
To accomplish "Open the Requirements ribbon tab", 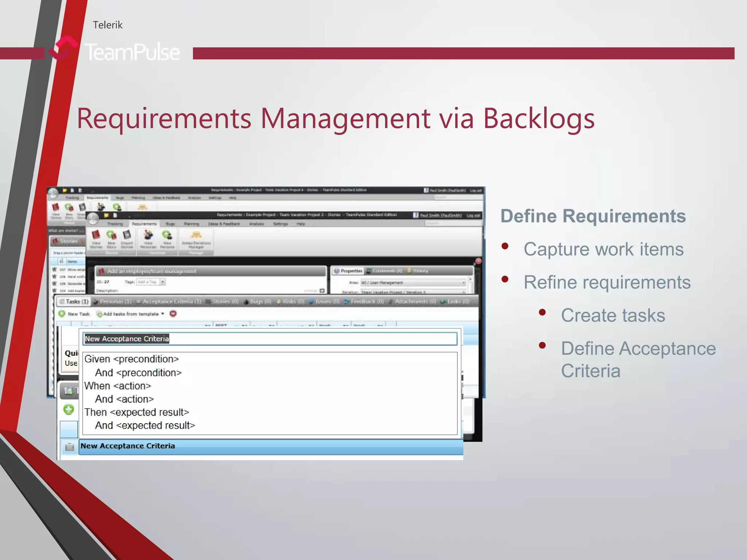I will coord(144,224).
